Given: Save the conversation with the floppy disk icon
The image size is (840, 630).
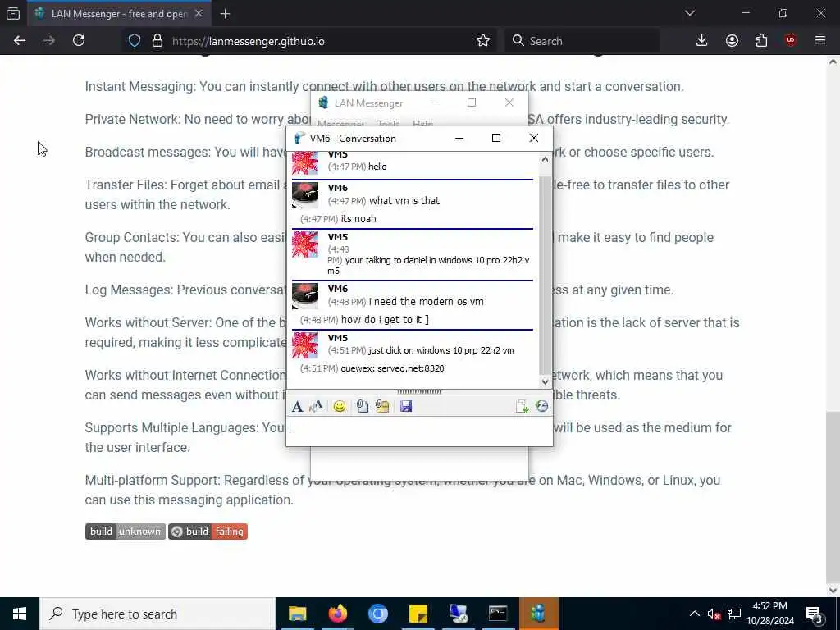Looking at the screenshot, I should click(406, 407).
